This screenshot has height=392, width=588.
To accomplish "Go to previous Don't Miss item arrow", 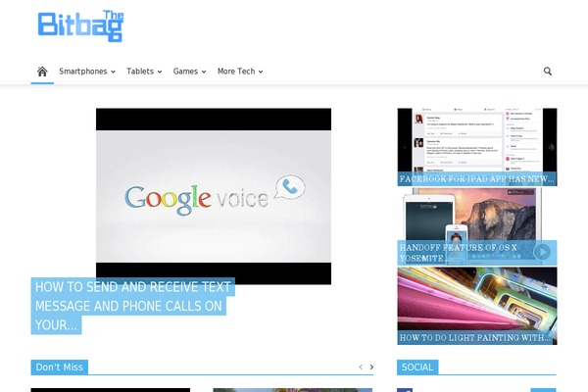I will [361, 367].
